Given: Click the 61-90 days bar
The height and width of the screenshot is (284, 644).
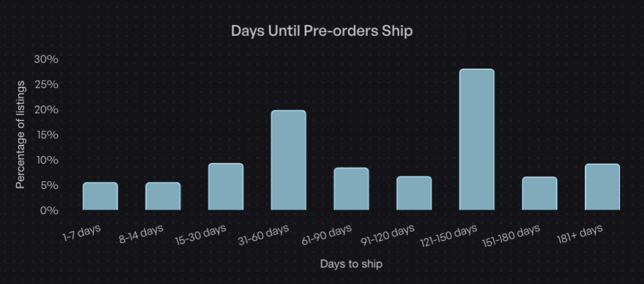Looking at the screenshot, I should click(351, 189).
